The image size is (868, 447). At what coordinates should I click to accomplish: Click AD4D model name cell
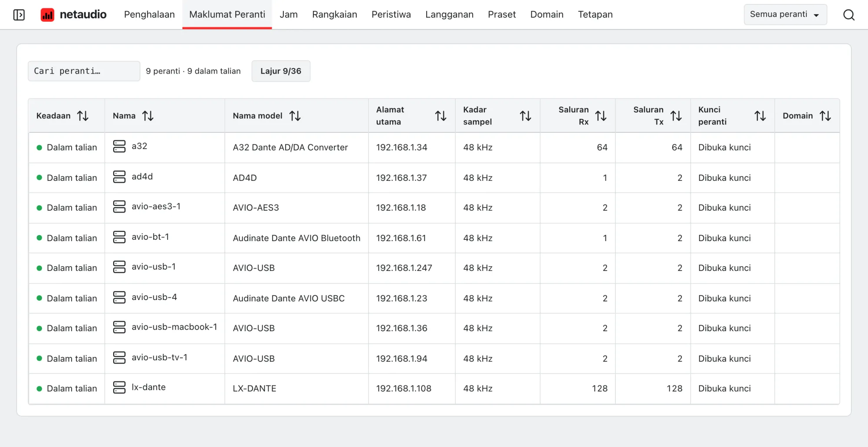point(245,178)
